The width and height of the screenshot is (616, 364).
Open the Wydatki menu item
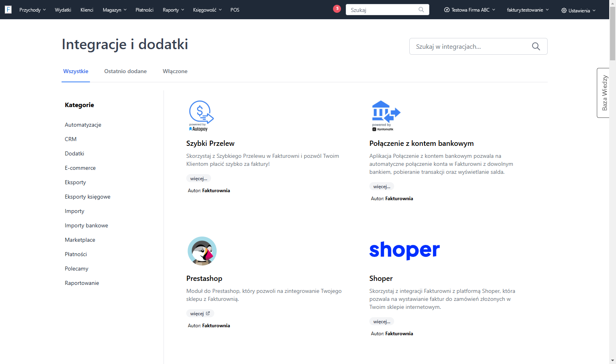tap(63, 10)
